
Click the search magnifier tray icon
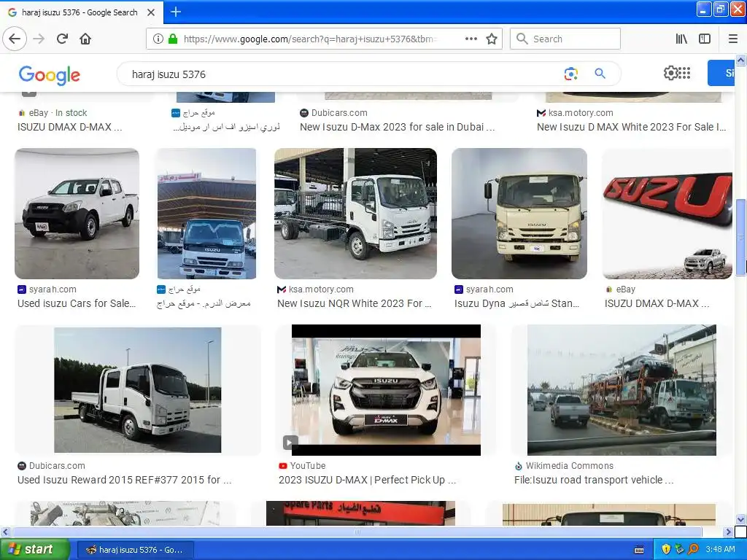(x=693, y=550)
